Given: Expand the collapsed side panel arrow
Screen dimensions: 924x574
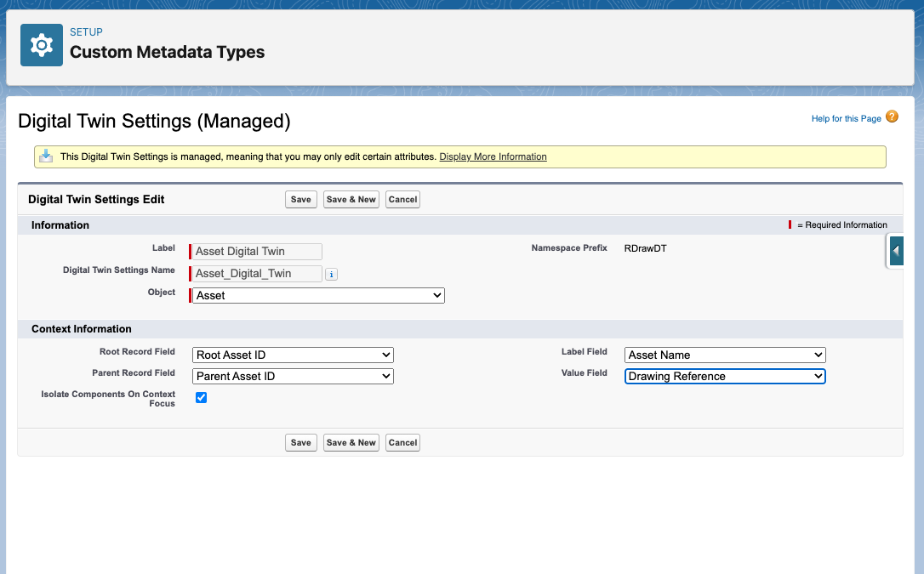Looking at the screenshot, I should click(896, 252).
